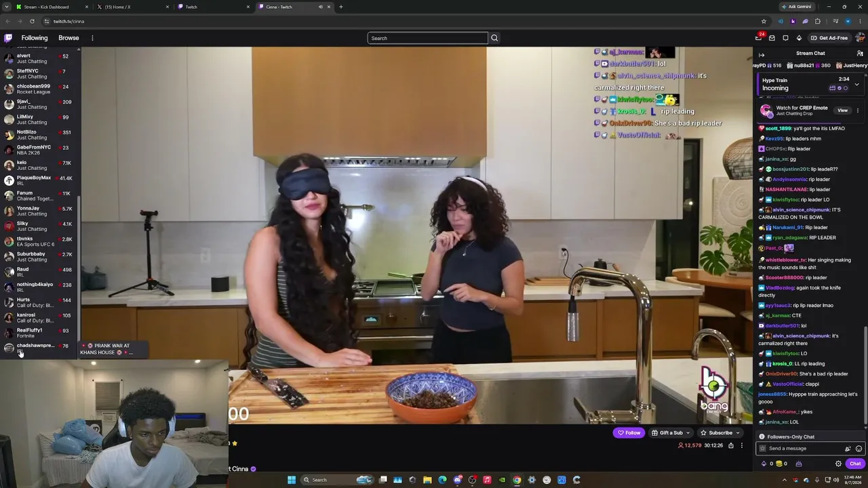Open the three-dot menu next to Browse
868x488 pixels.
[92, 38]
